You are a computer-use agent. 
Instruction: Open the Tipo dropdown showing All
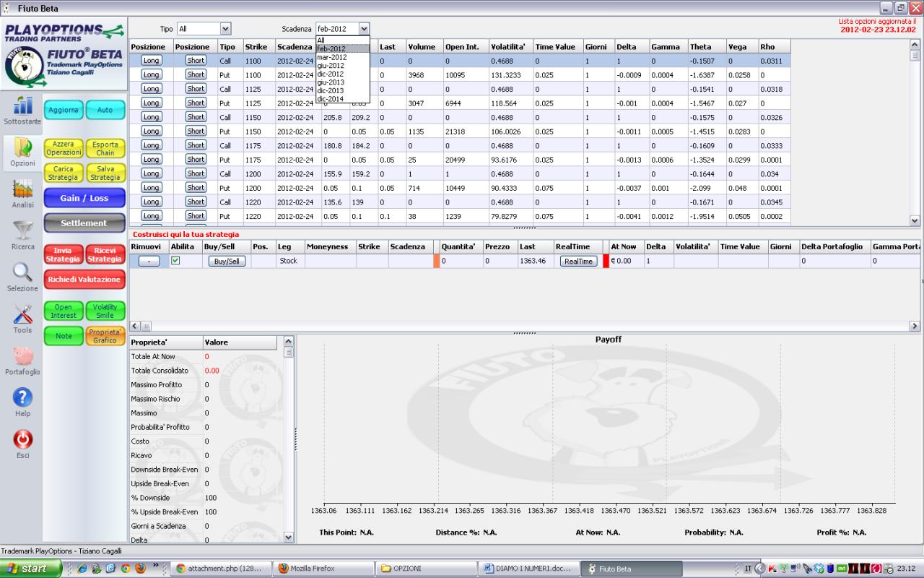click(x=204, y=29)
